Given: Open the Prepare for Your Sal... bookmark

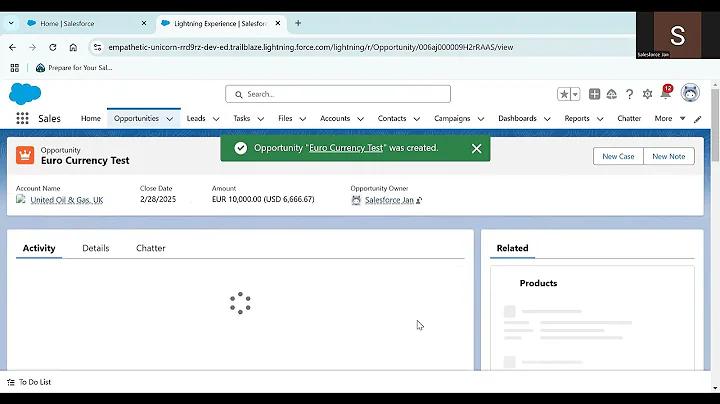Looking at the screenshot, I should coord(74,68).
